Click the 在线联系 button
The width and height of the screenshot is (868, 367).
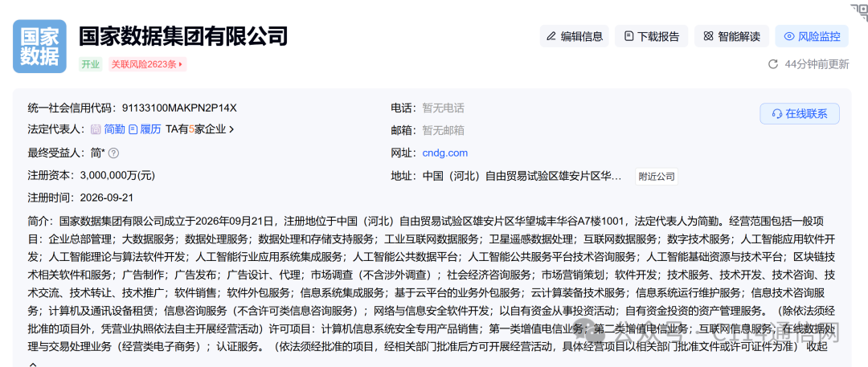click(x=800, y=114)
